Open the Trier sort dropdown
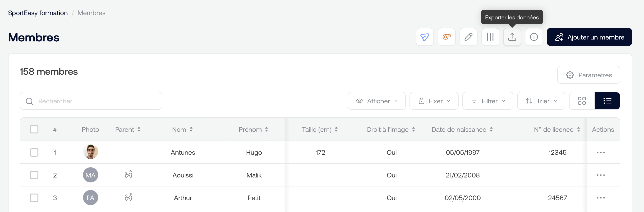 [x=541, y=101]
